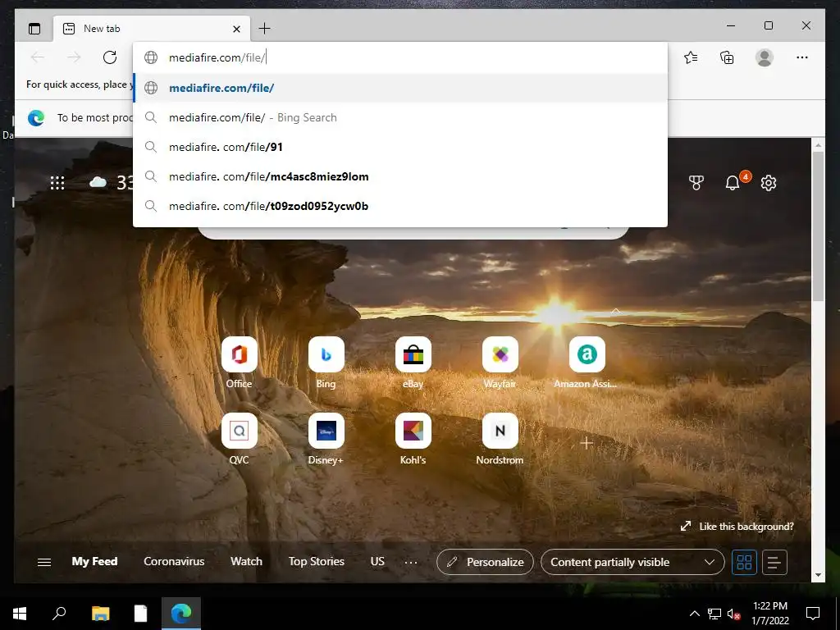
Task: Open the Favorites star icon
Action: (691, 57)
